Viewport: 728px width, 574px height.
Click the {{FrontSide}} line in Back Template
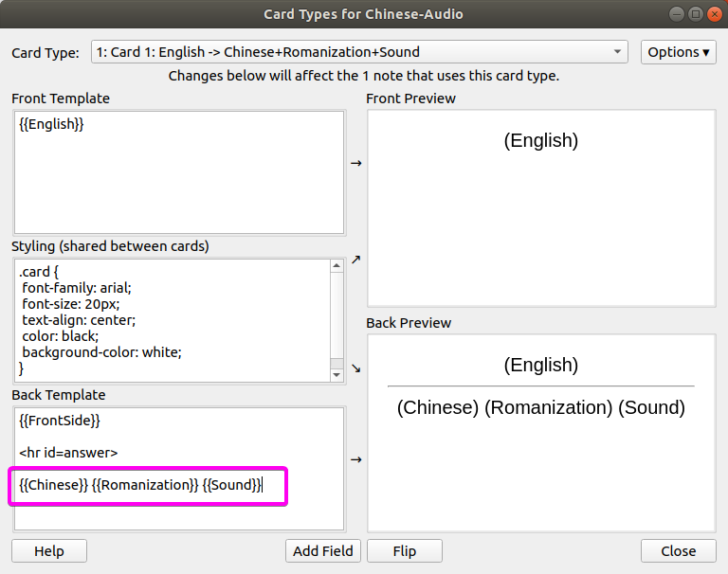(60, 421)
